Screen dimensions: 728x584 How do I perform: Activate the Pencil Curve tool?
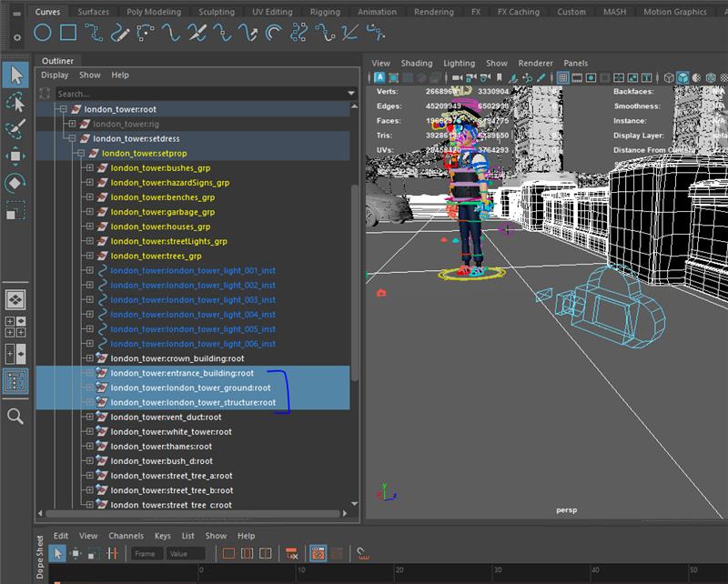(x=119, y=34)
